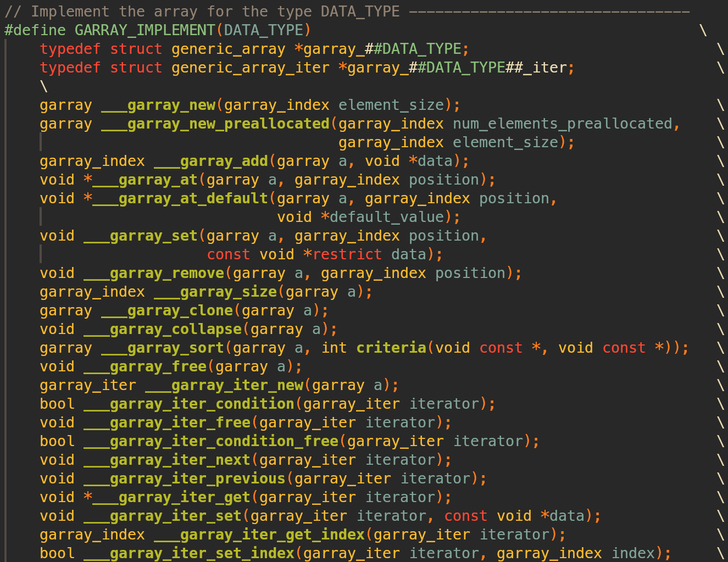Click ___garray_iter_free function name
The height and width of the screenshot is (562, 728).
[x=167, y=422]
